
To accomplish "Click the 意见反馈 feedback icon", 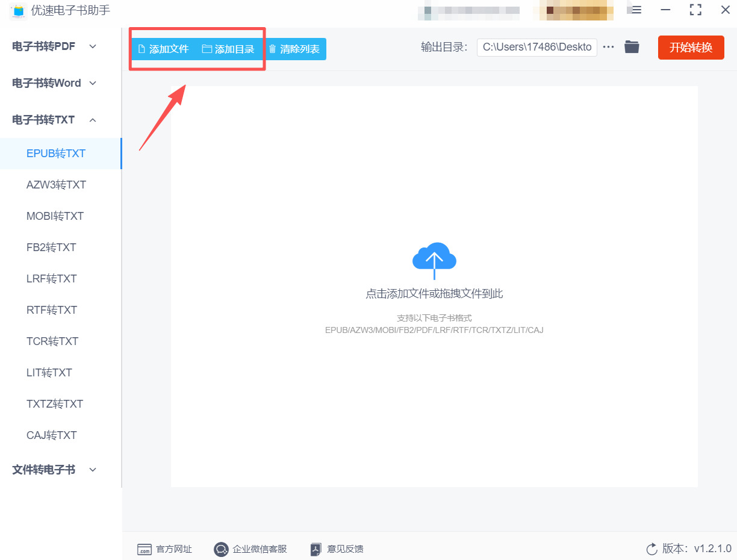I will click(x=315, y=549).
